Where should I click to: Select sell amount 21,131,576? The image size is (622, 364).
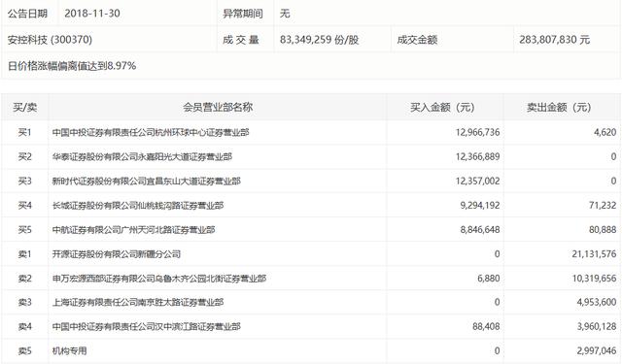pyautogui.click(x=594, y=254)
